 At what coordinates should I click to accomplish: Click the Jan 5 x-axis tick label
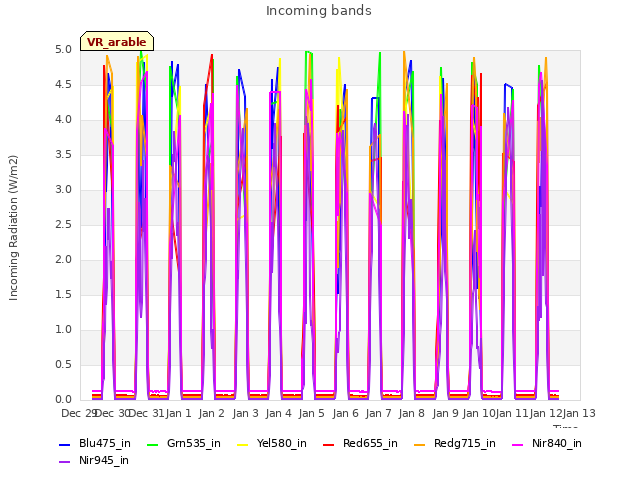tap(311, 413)
